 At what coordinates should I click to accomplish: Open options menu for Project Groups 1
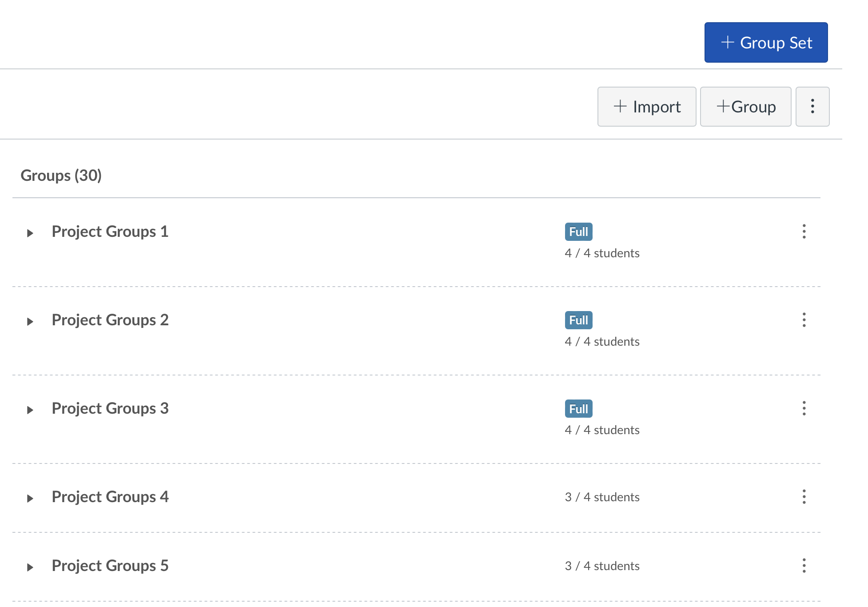[804, 232]
